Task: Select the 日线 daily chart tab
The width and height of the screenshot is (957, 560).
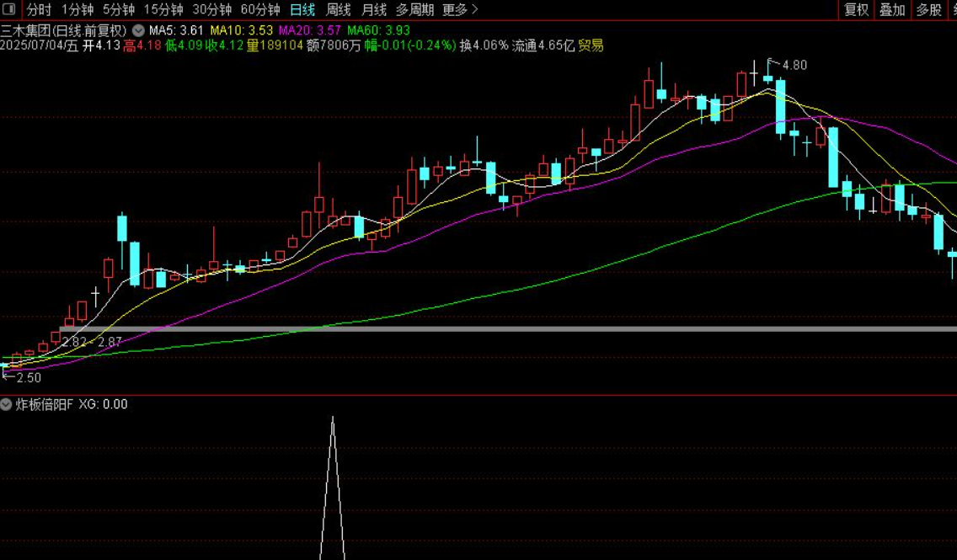Action: [302, 10]
